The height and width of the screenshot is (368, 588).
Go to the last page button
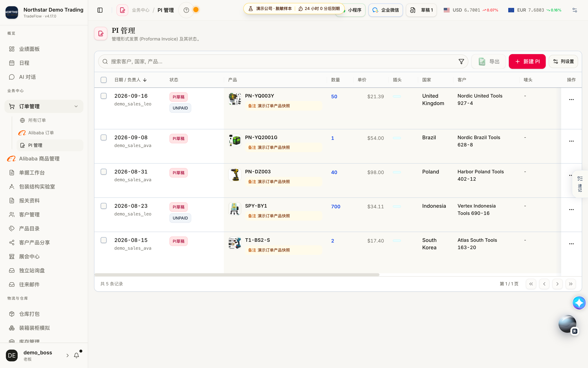pos(571,284)
